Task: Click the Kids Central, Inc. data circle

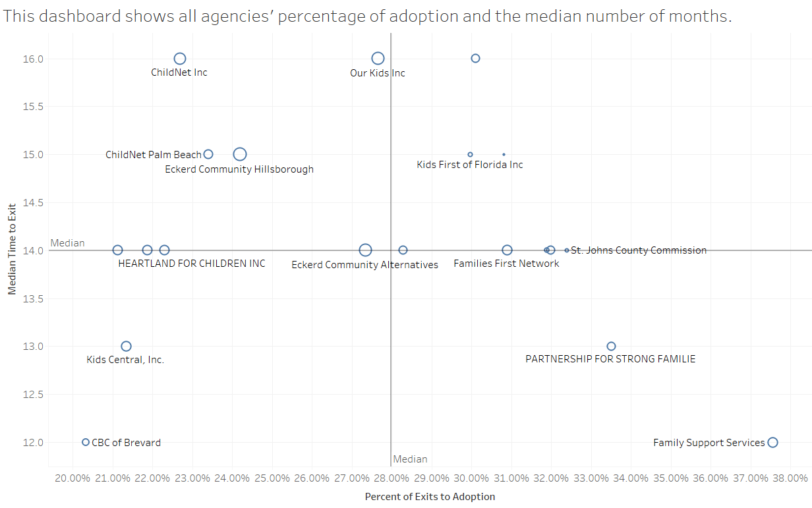Action: (127, 347)
